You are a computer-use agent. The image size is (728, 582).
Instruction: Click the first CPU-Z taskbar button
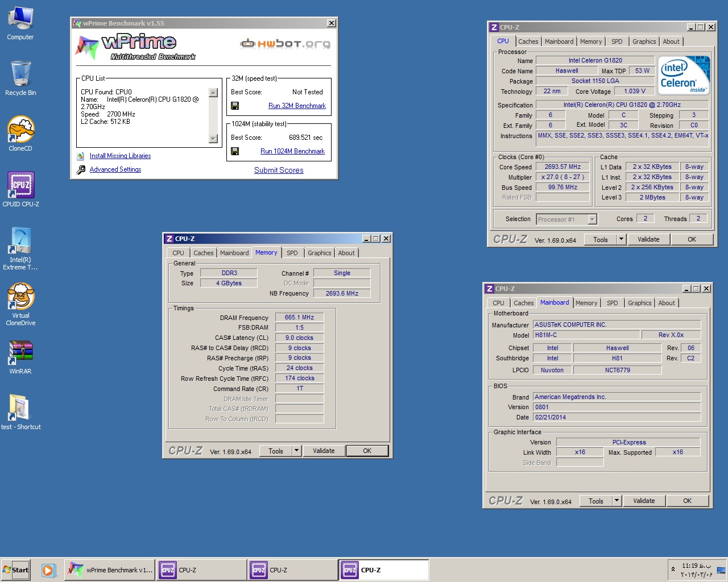click(202, 570)
